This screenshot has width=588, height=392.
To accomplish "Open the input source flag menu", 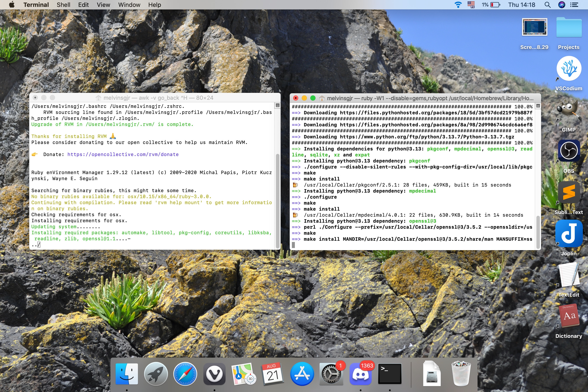I will tap(471, 5).
